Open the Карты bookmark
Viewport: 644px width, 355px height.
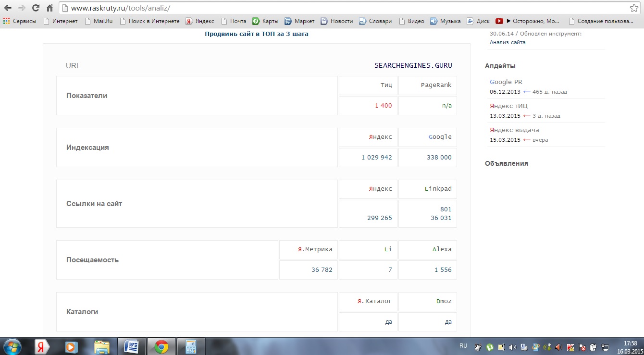point(265,21)
